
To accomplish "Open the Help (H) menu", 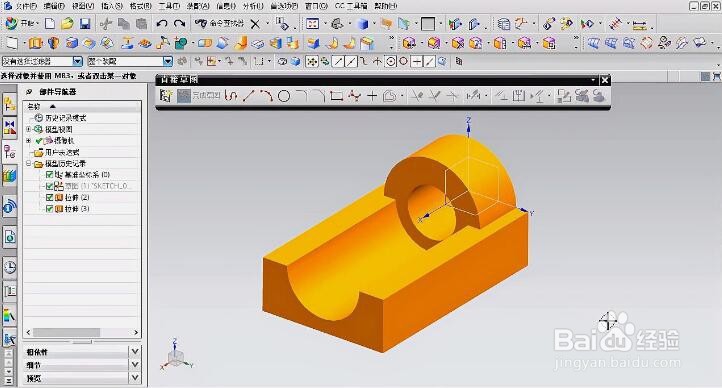I will [385, 6].
